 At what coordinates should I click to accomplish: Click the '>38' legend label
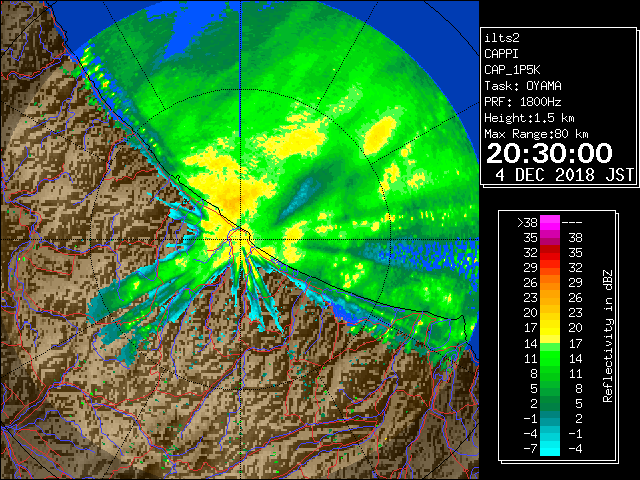point(527,222)
